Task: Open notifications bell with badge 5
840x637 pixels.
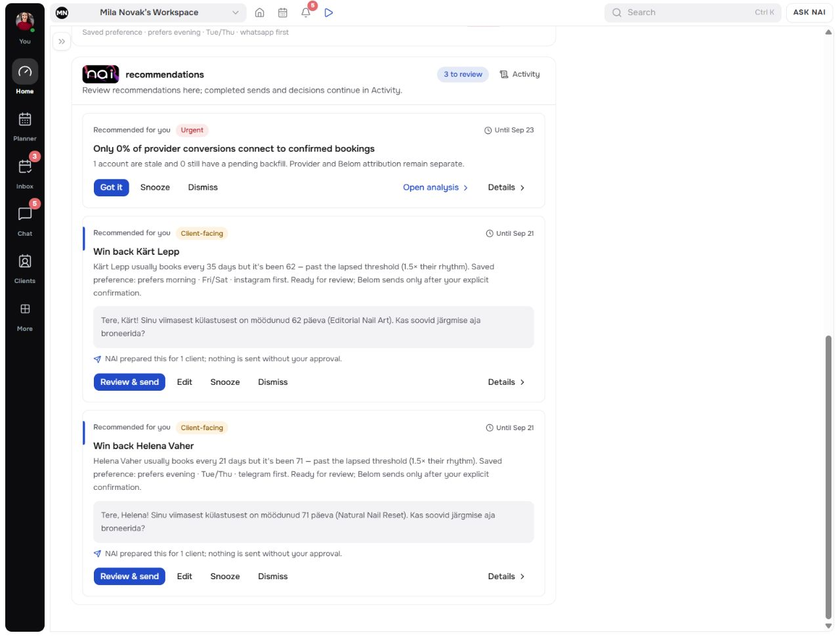Action: point(306,12)
